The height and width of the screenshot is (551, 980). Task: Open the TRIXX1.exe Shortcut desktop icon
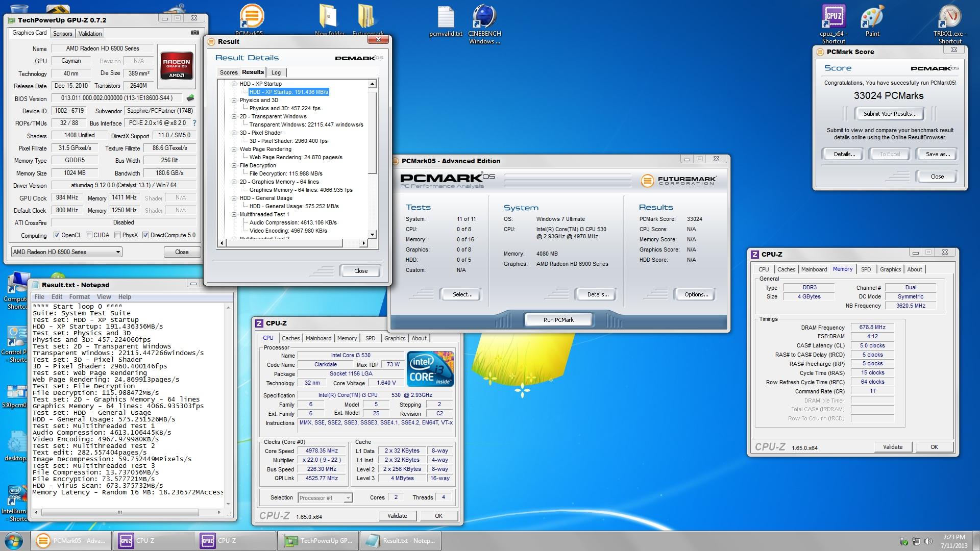pyautogui.click(x=950, y=24)
